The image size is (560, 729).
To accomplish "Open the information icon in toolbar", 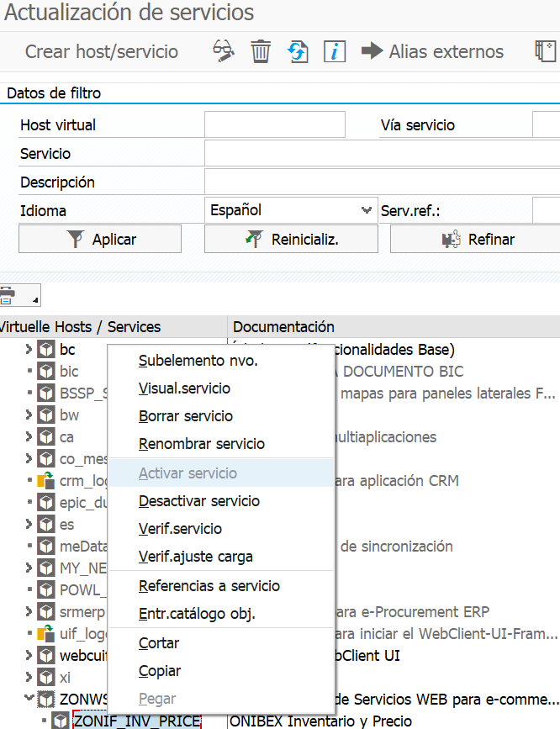I will 335,51.
